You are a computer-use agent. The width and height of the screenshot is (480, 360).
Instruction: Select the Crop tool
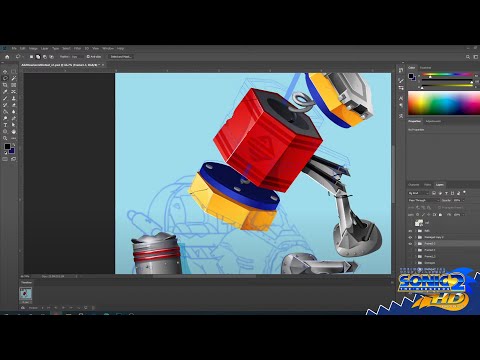coord(5,85)
